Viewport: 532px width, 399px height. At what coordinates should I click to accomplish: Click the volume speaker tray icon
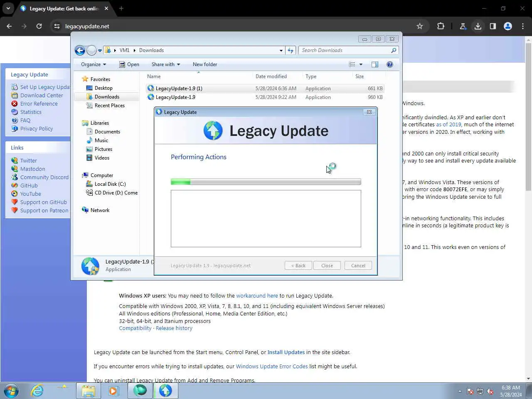[490, 392]
